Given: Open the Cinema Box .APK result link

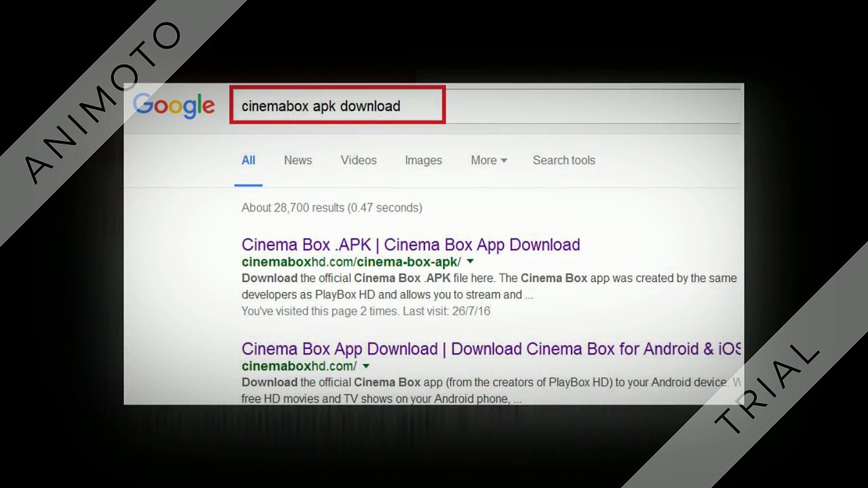Looking at the screenshot, I should tap(411, 245).
